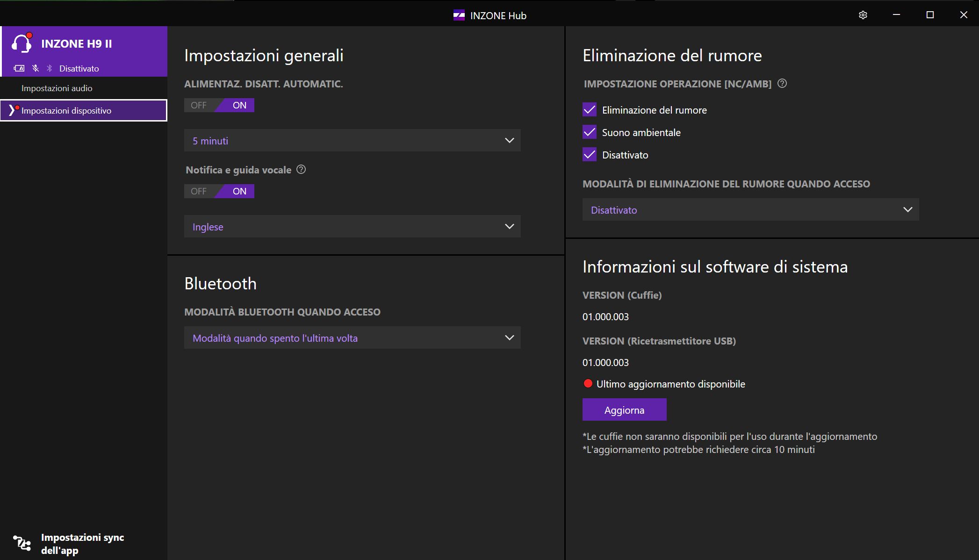This screenshot has height=560, width=979.
Task: Click the muted microphone status icon
Action: pos(36,68)
